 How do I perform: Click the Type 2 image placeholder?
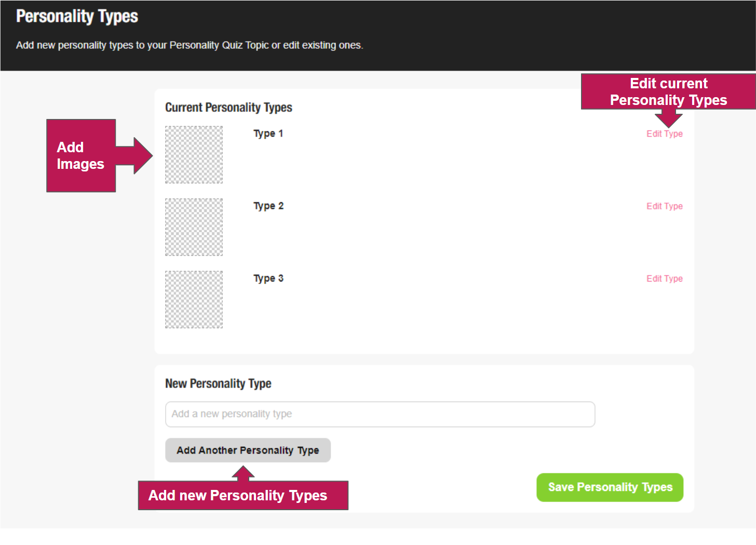194,227
